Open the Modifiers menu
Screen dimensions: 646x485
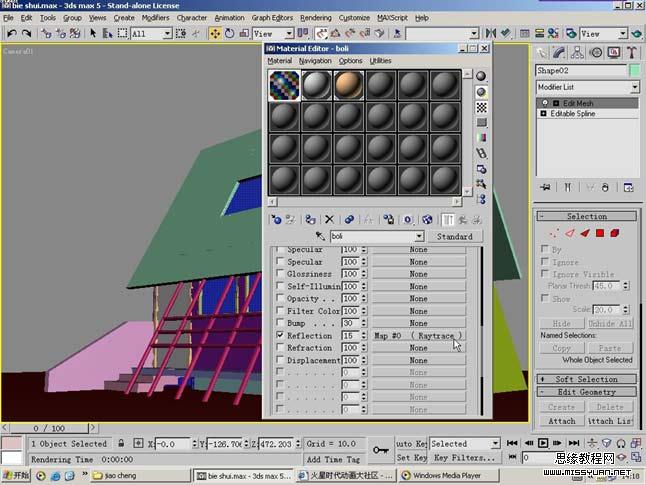155,18
